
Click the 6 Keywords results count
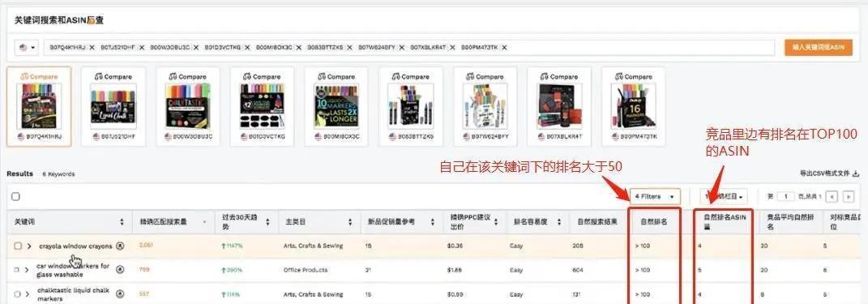[58, 173]
